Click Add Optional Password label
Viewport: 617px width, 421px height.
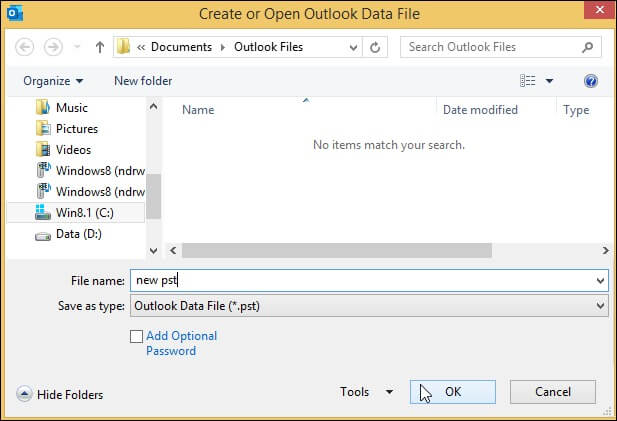point(181,343)
